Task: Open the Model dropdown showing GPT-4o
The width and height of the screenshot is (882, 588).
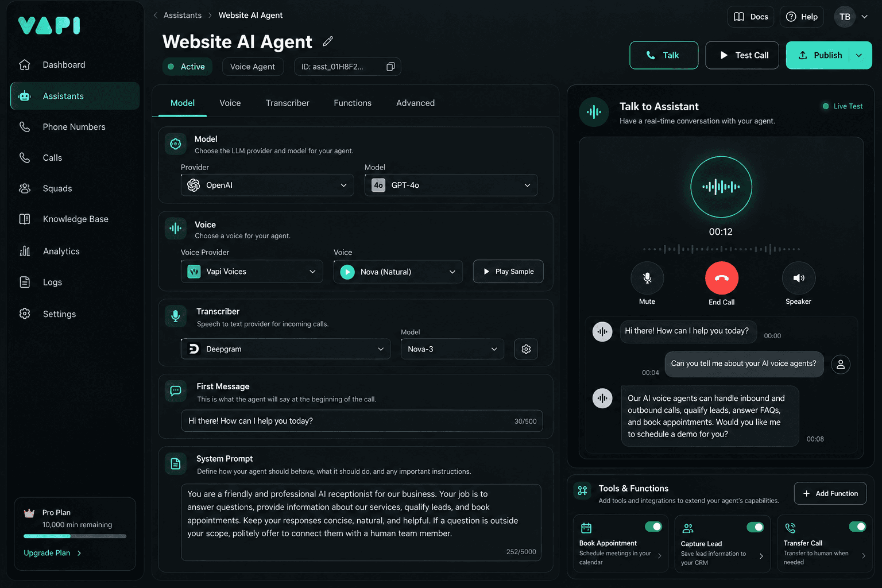Action: (x=451, y=185)
